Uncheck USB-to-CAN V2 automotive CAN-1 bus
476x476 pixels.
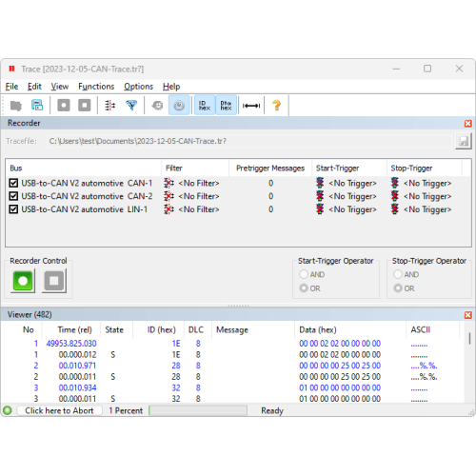13,183
